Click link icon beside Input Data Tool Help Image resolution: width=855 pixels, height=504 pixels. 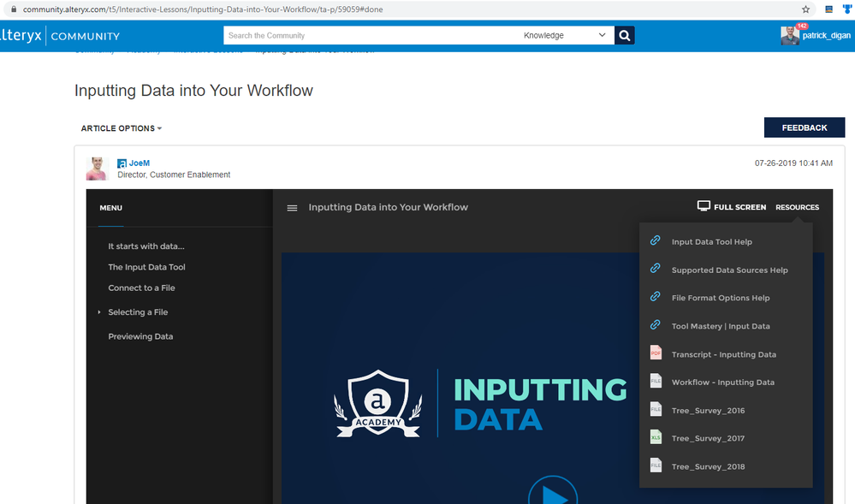pos(656,240)
